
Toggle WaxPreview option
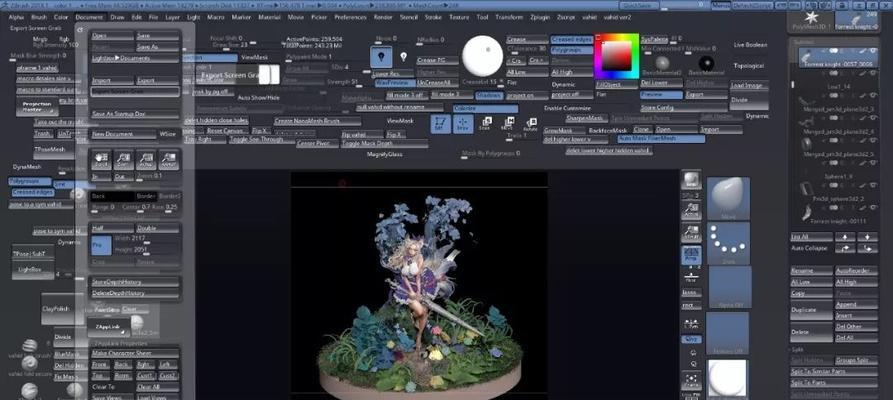coord(393,83)
